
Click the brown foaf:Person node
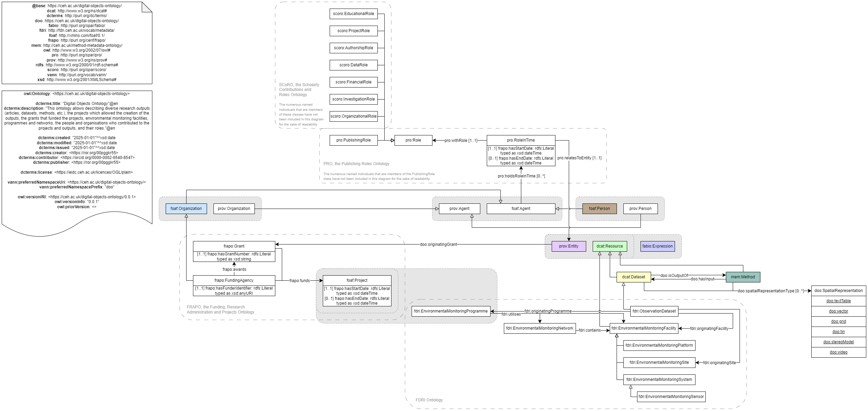point(599,209)
